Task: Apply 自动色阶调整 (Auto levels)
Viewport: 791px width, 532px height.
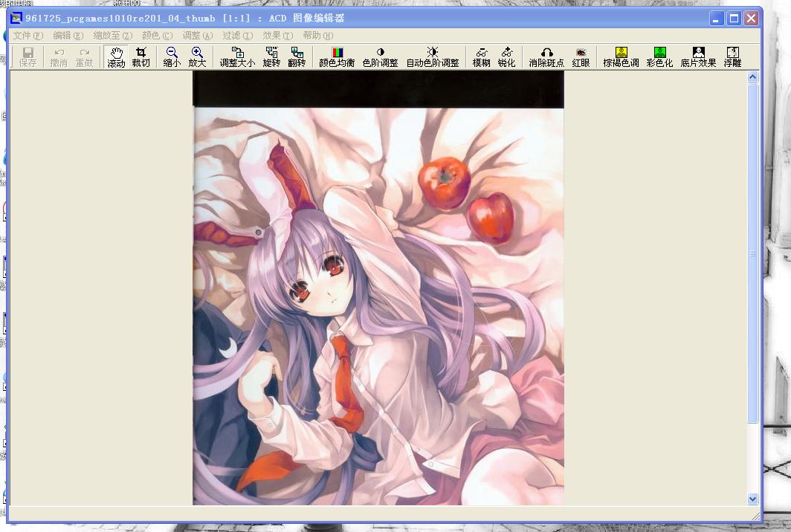Action: [x=433, y=57]
